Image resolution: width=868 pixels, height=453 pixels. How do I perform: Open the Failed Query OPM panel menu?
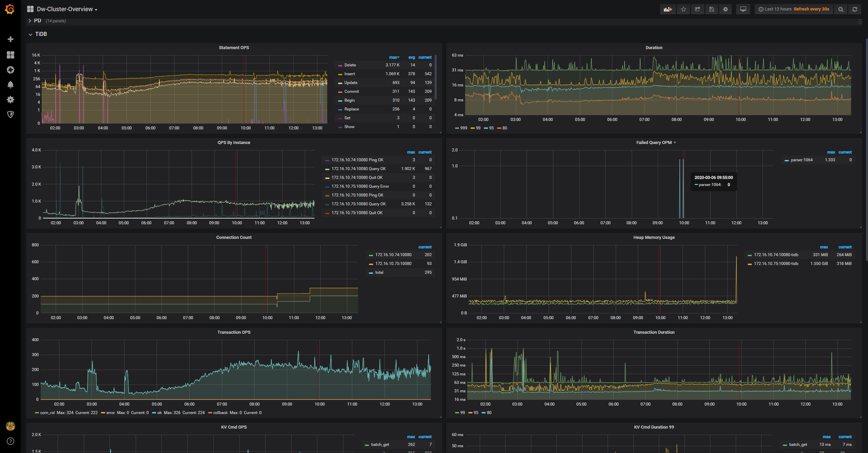[656, 143]
